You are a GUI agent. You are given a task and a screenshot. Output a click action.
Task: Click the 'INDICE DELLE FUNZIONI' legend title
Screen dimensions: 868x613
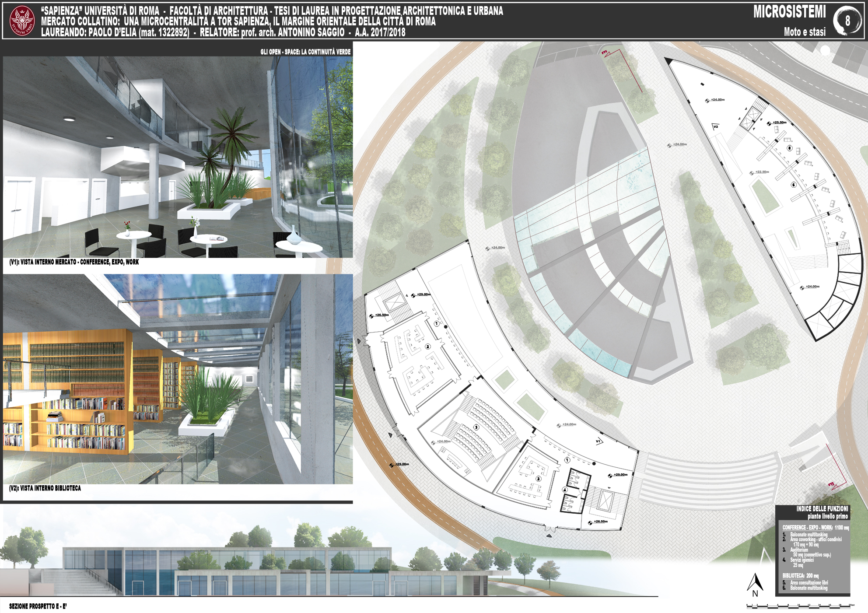tap(822, 509)
